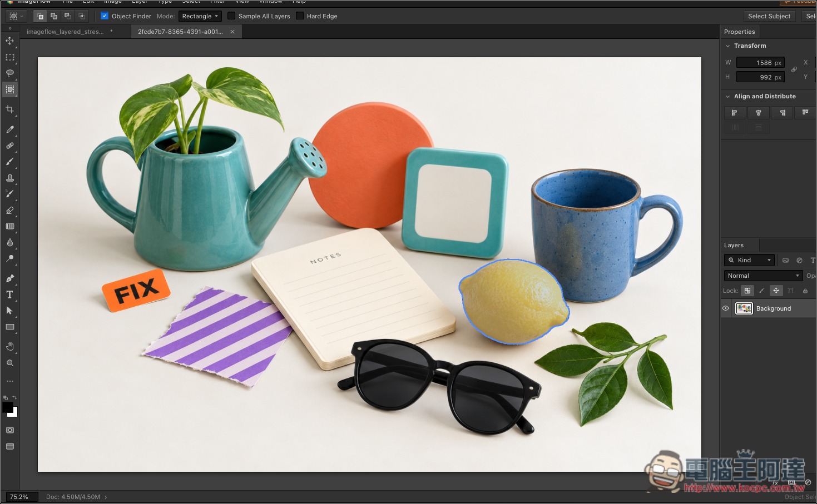Align horizontal centers in Align panel
Image resolution: width=817 pixels, height=504 pixels.
759,113
